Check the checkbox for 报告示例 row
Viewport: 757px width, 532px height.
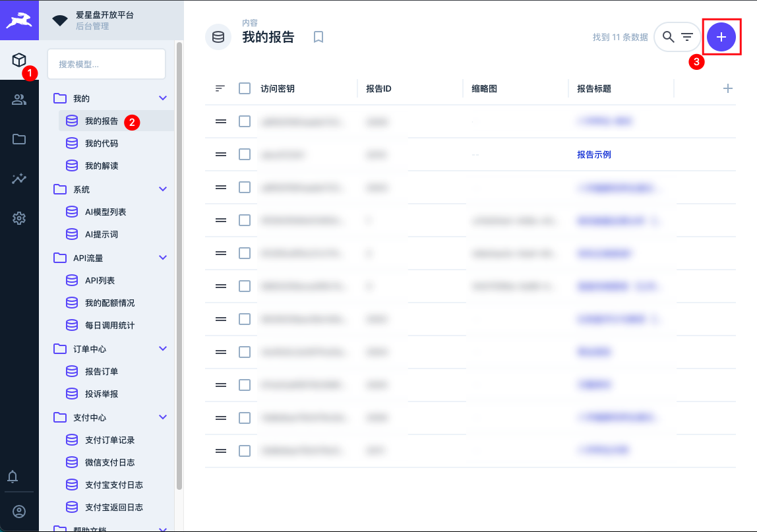(x=245, y=154)
